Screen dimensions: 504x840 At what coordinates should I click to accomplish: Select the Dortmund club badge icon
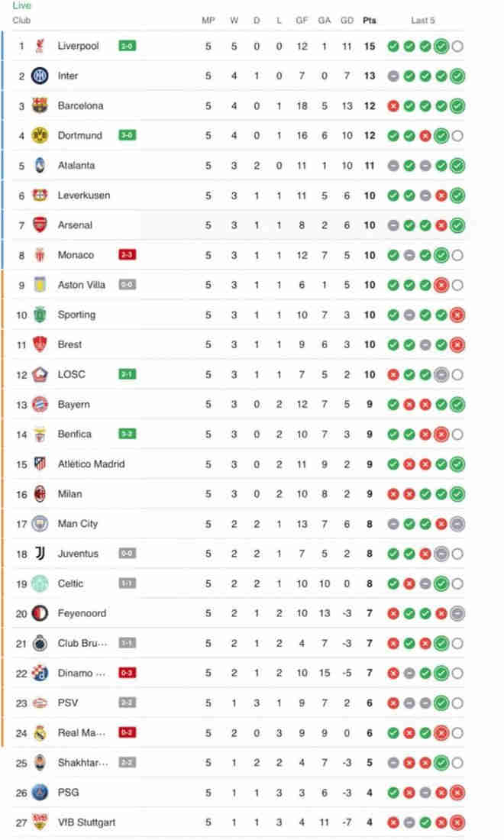pyautogui.click(x=40, y=135)
